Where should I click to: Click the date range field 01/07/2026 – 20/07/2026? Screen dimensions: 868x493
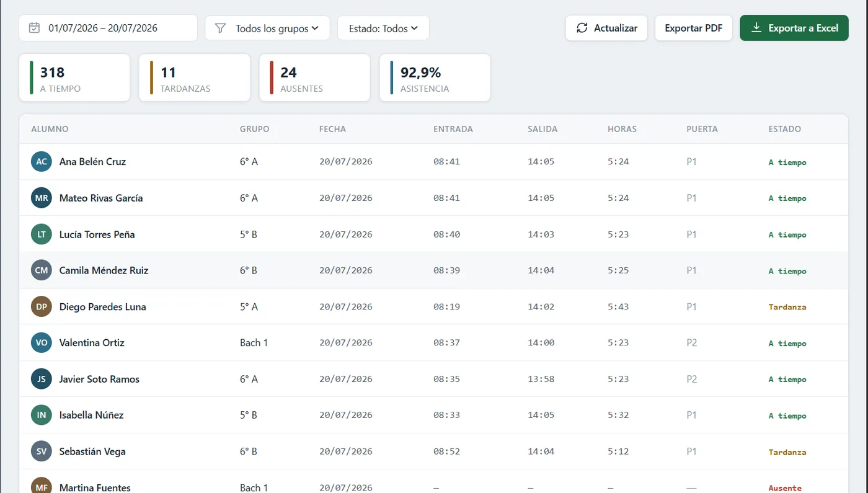[108, 28]
